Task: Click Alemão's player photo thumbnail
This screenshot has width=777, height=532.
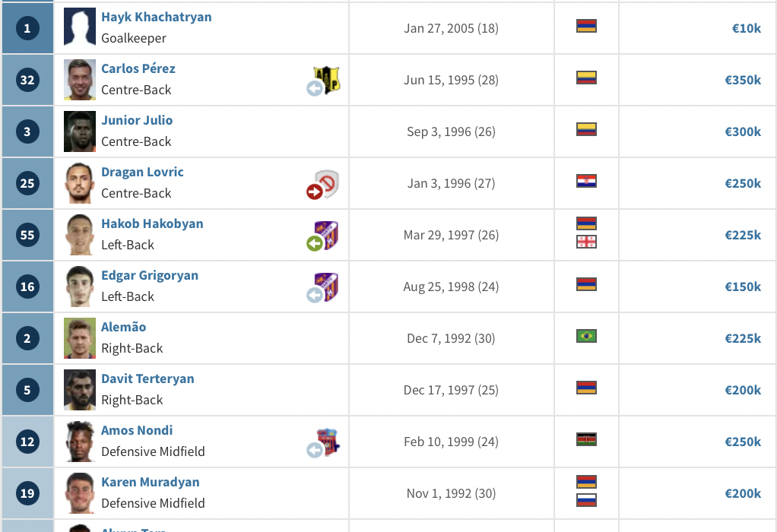Action: [80, 338]
